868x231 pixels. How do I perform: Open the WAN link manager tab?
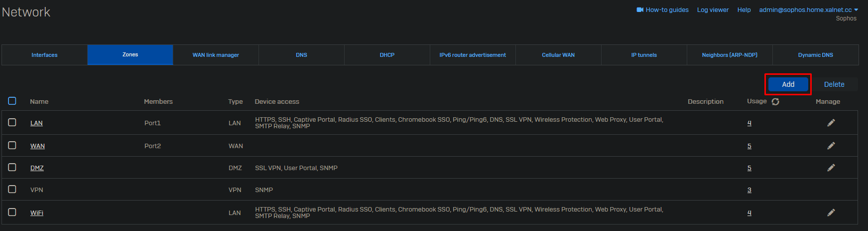click(x=216, y=55)
